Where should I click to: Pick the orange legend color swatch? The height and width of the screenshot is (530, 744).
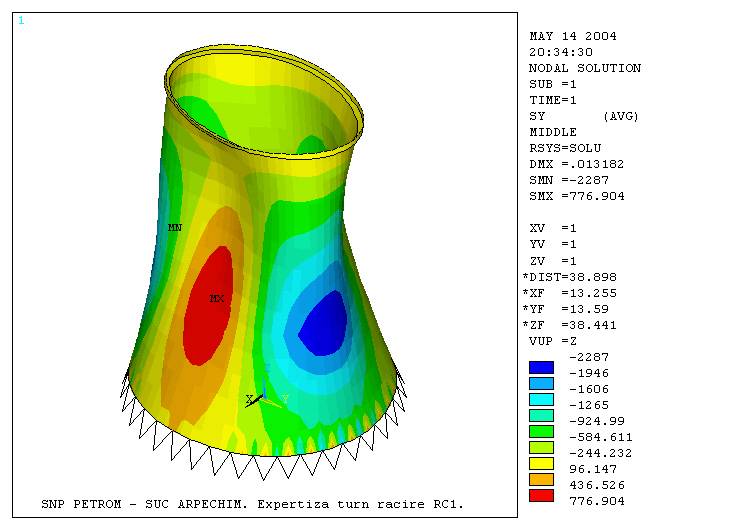[541, 479]
